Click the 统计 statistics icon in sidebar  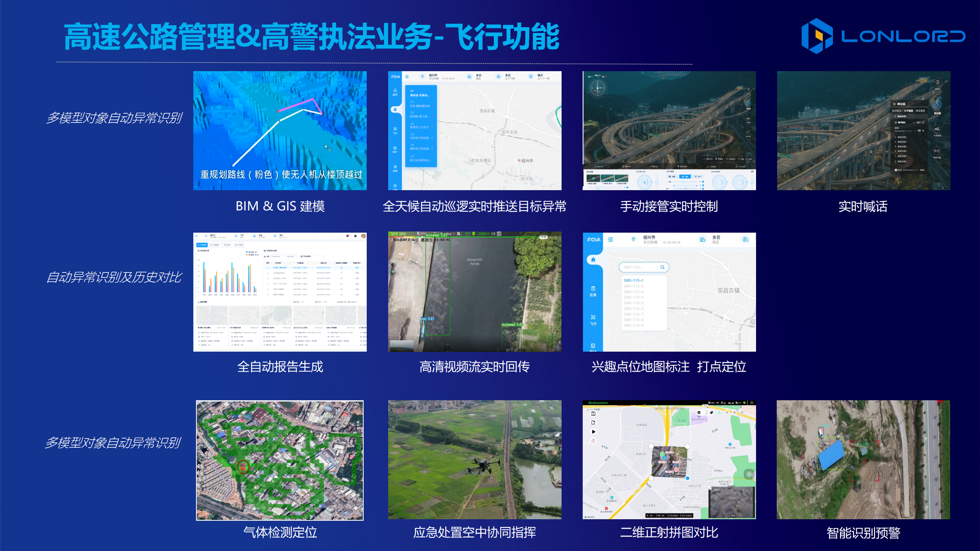click(395, 149)
